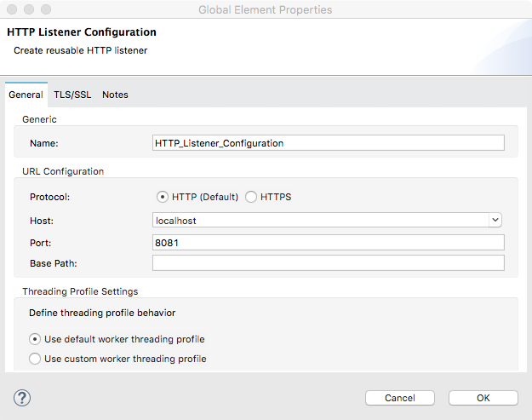The image size is (532, 420).
Task: Click into the empty Base Path field
Action: point(328,262)
